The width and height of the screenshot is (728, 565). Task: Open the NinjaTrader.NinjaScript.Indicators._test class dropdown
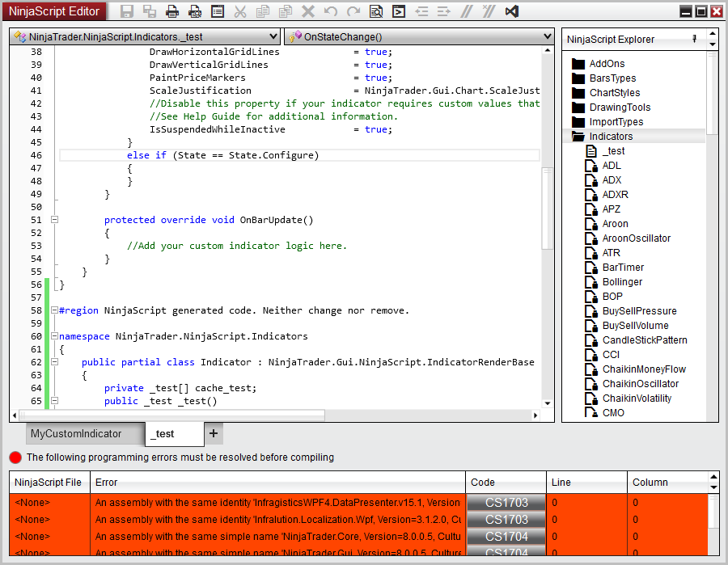146,37
